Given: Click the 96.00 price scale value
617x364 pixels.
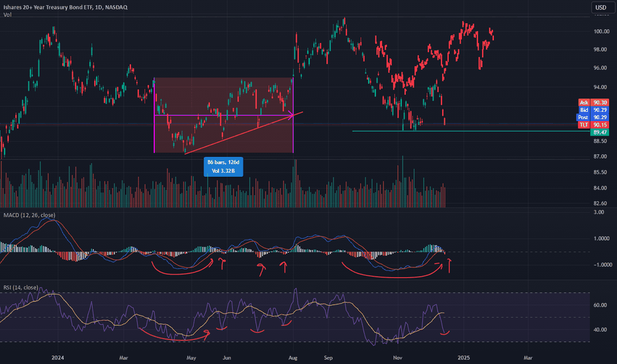Looking at the screenshot, I should [601, 68].
